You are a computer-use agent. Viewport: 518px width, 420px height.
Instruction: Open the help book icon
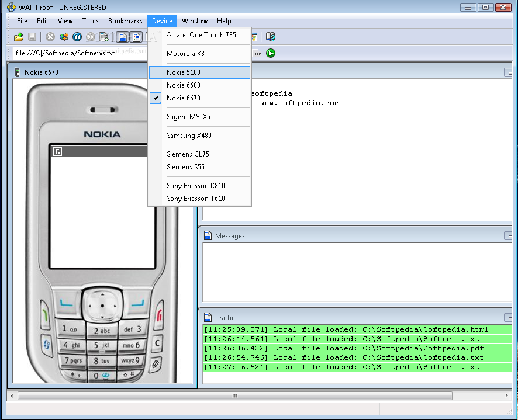pos(271,37)
